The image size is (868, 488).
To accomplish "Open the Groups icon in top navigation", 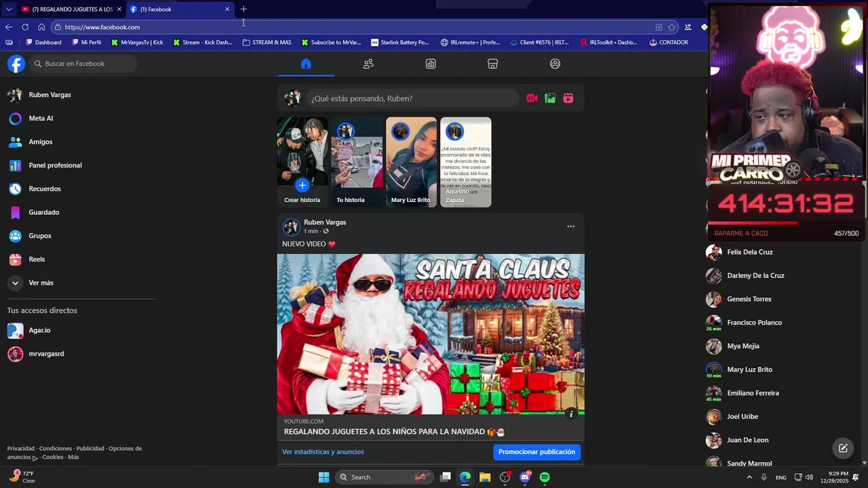I will [555, 64].
